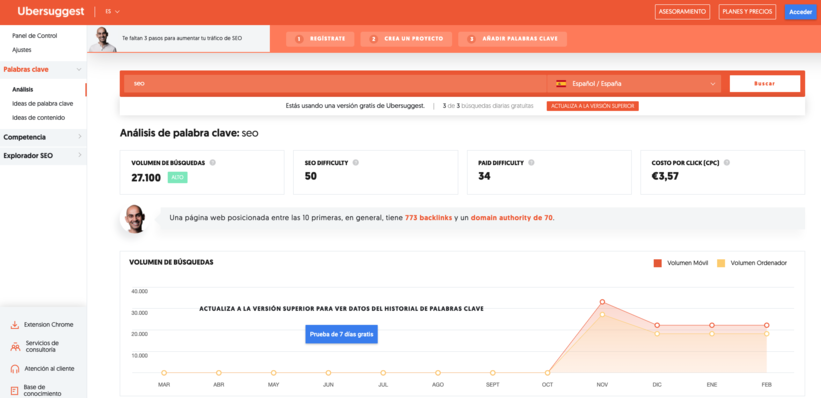Click the MAR data point on chart
The image size is (821, 398).
pos(164,373)
